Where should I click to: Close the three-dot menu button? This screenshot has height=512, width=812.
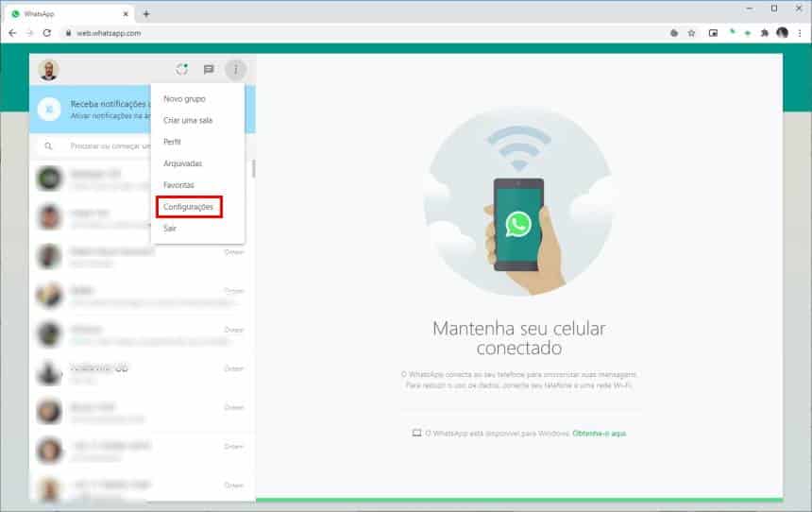(x=236, y=70)
